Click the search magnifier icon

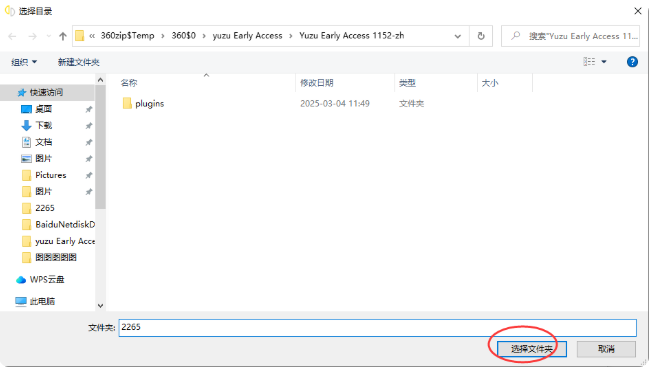[x=515, y=36]
